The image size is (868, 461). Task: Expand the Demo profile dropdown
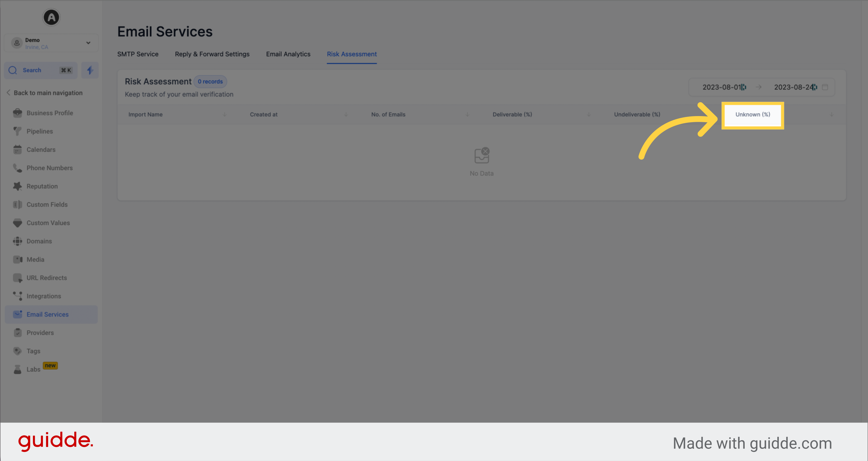tap(88, 42)
